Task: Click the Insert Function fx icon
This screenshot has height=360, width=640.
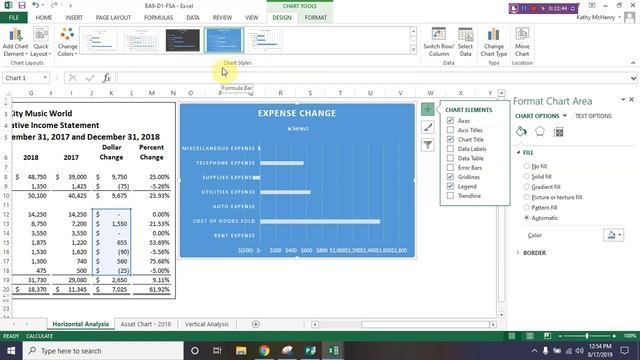Action: click(x=107, y=78)
